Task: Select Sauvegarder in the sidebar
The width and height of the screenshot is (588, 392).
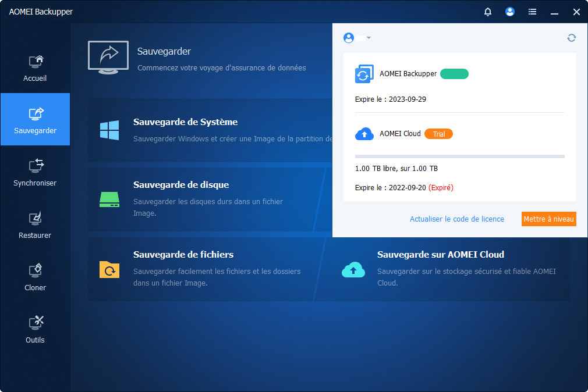Action: [x=35, y=119]
